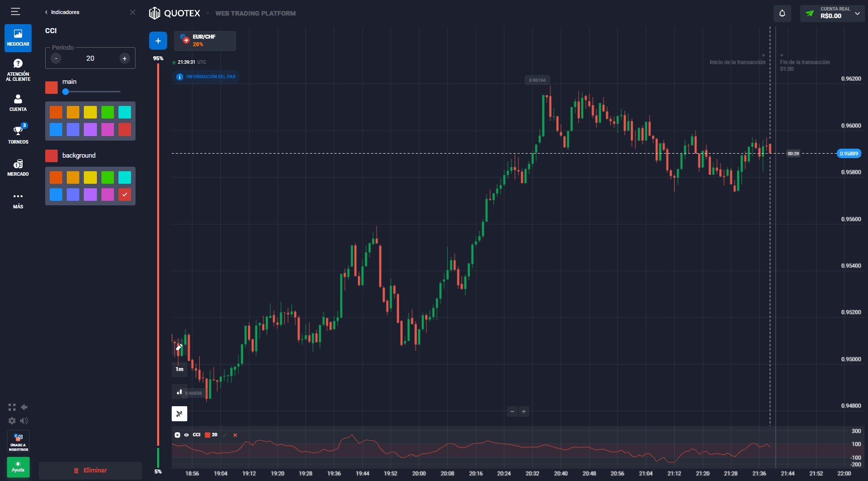Toggle fullscreen mode icon
The image size is (868, 481).
[12, 407]
